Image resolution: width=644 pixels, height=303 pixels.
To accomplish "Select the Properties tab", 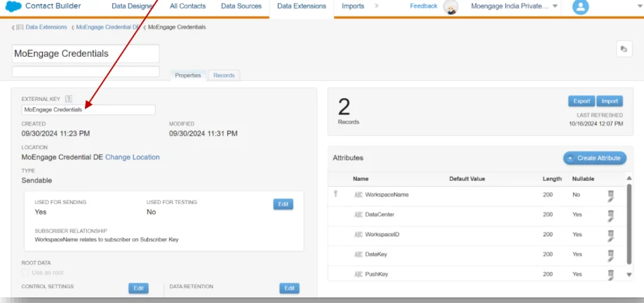I will click(188, 76).
